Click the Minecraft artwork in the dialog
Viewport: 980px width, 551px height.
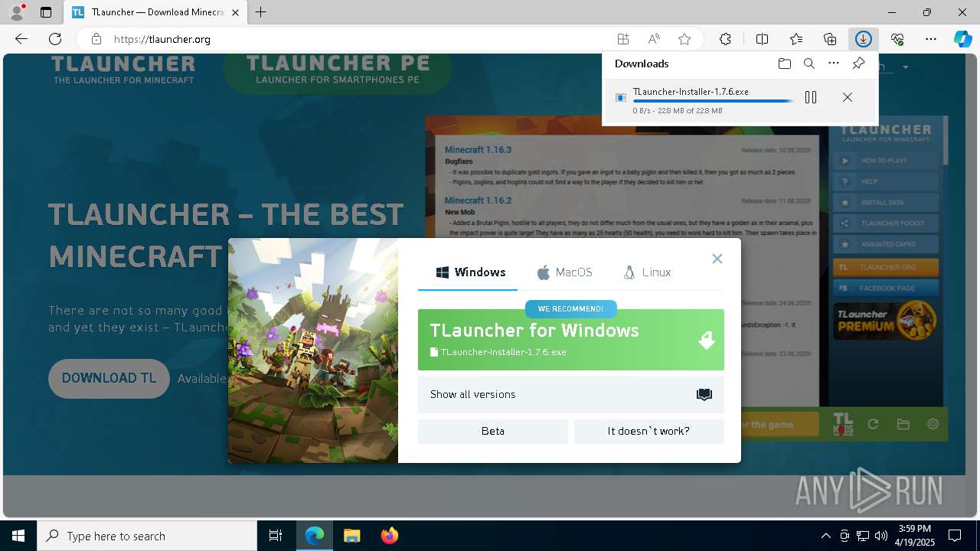click(313, 350)
